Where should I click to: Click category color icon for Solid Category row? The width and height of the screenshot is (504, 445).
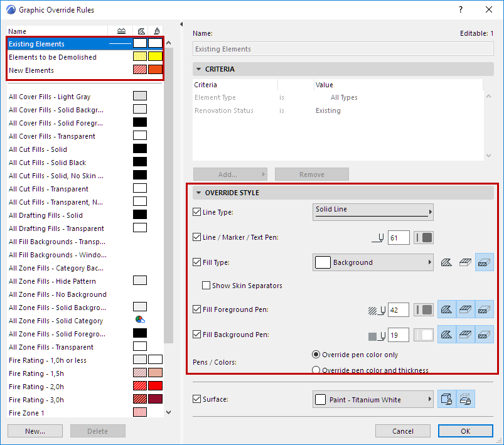coord(140,319)
